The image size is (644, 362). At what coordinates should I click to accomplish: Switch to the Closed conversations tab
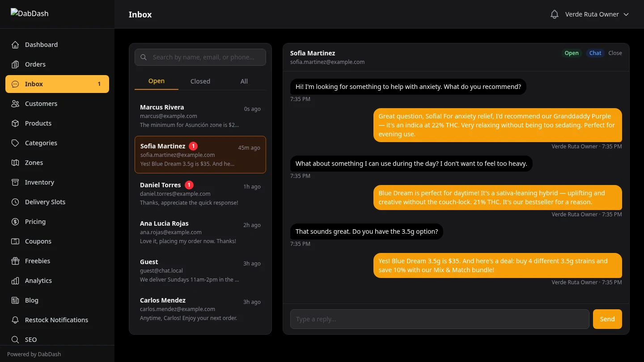tap(200, 81)
